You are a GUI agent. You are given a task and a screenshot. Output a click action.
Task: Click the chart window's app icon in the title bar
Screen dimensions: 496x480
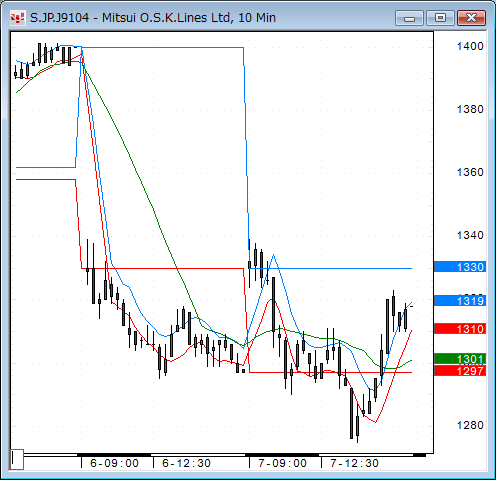point(17,18)
